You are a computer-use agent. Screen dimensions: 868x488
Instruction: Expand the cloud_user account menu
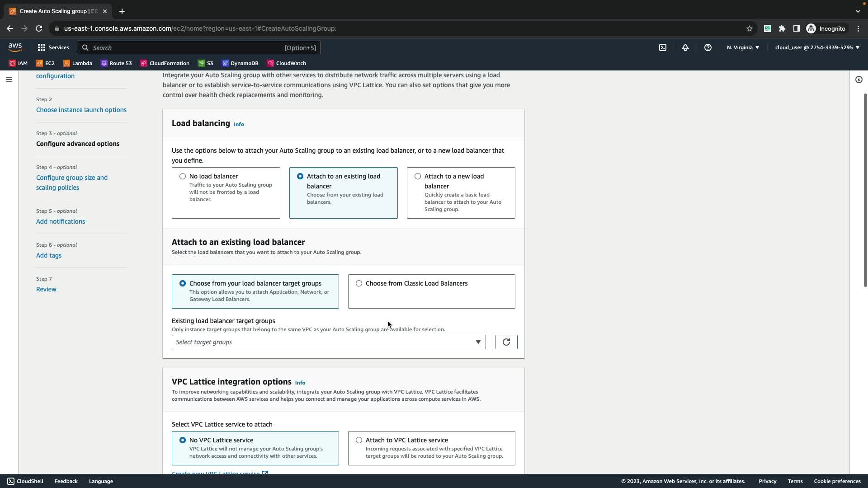(817, 47)
